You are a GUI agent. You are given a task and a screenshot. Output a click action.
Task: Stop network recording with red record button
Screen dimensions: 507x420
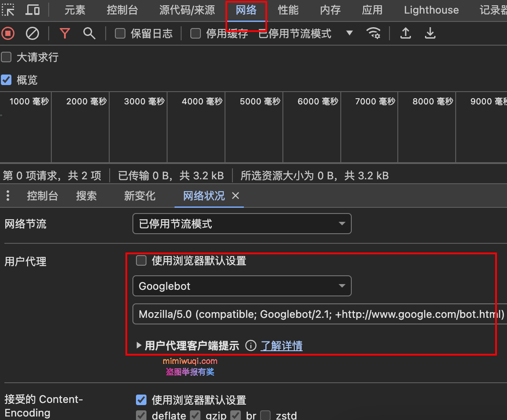pyautogui.click(x=8, y=33)
